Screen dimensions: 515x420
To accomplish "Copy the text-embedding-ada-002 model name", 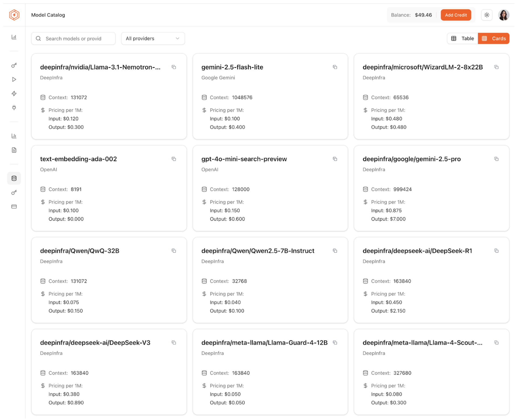I will point(174,159).
